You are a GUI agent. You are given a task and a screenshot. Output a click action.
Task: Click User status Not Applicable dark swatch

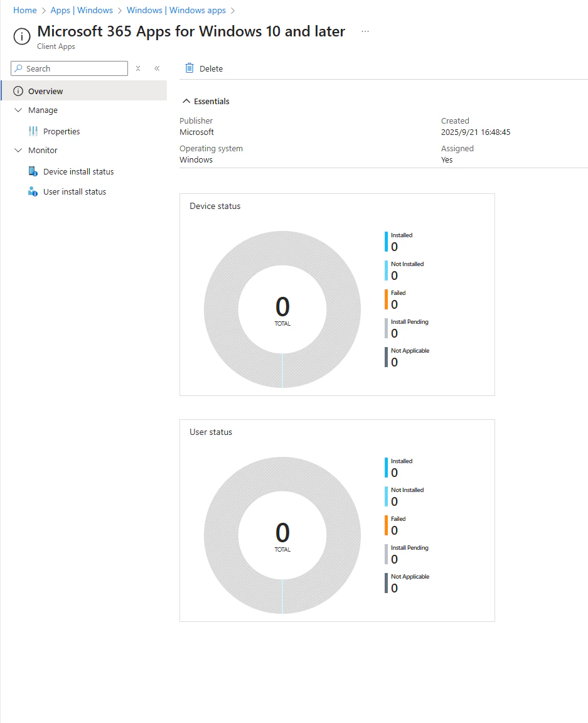pos(386,583)
